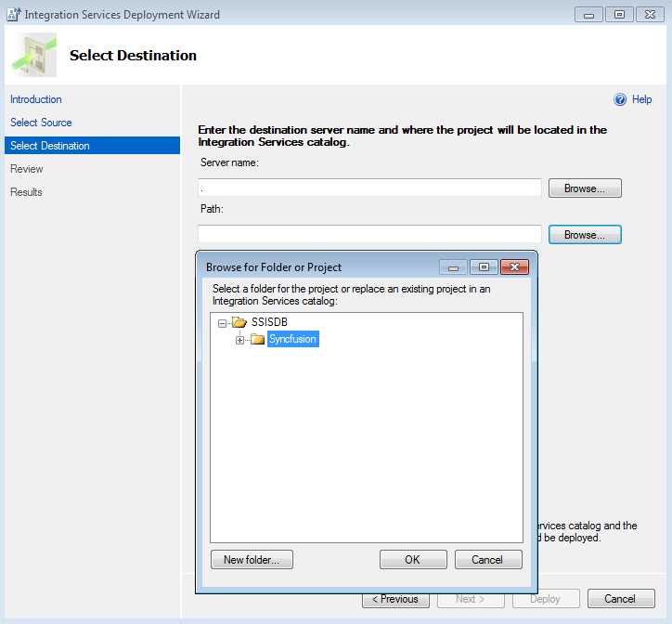This screenshot has width=672, height=624.
Task: Click the SSISDB open folder icon
Action: [x=239, y=322]
